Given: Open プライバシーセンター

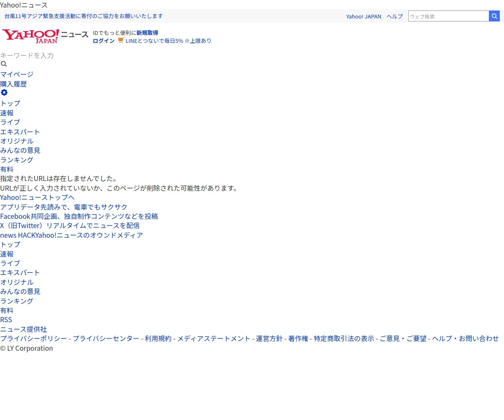Looking at the screenshot, I should pos(106,339).
